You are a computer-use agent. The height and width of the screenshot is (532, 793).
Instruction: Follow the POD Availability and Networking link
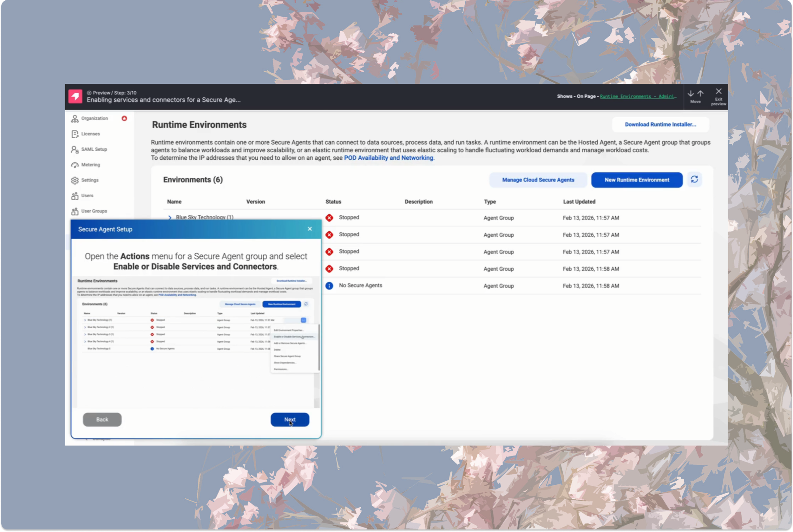click(389, 158)
